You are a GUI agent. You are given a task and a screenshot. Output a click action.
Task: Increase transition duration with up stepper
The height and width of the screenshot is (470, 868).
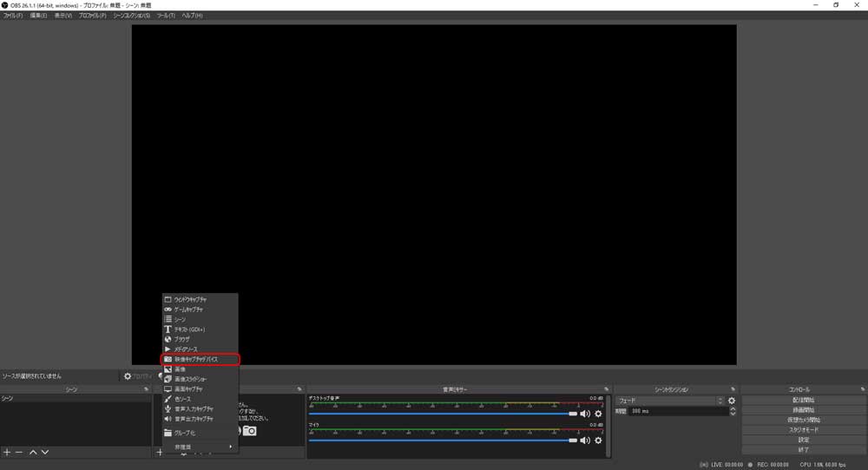[x=733, y=409]
